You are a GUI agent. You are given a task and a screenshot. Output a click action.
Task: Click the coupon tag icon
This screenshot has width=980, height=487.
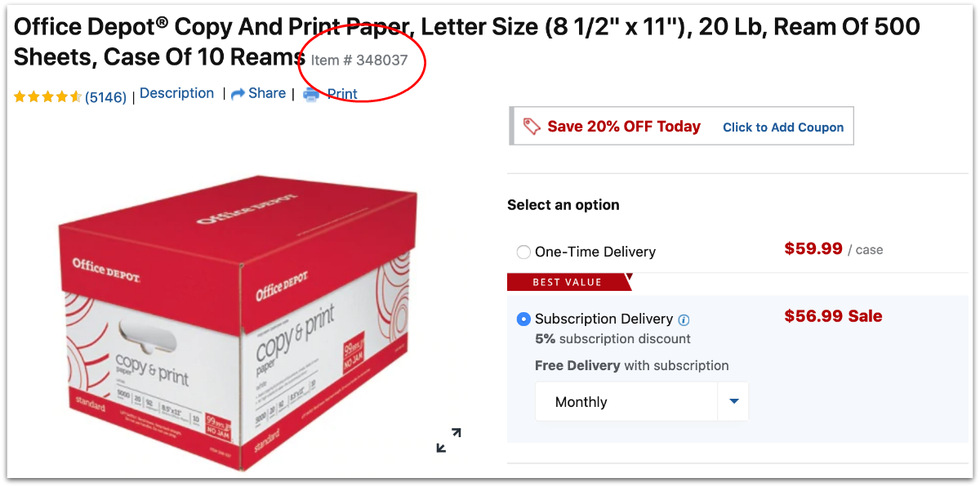(x=532, y=127)
